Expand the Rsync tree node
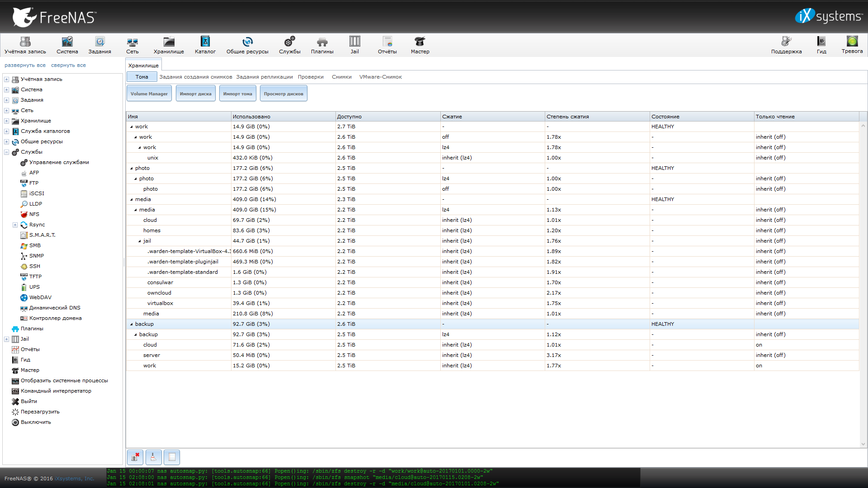Viewport: 868px width, 488px height. tap(15, 225)
